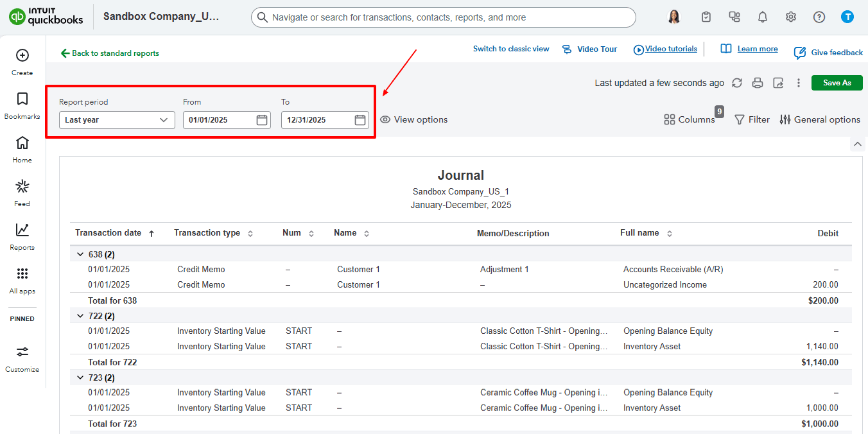868x434 pixels.
Task: Open the notifications bell
Action: pyautogui.click(x=763, y=17)
